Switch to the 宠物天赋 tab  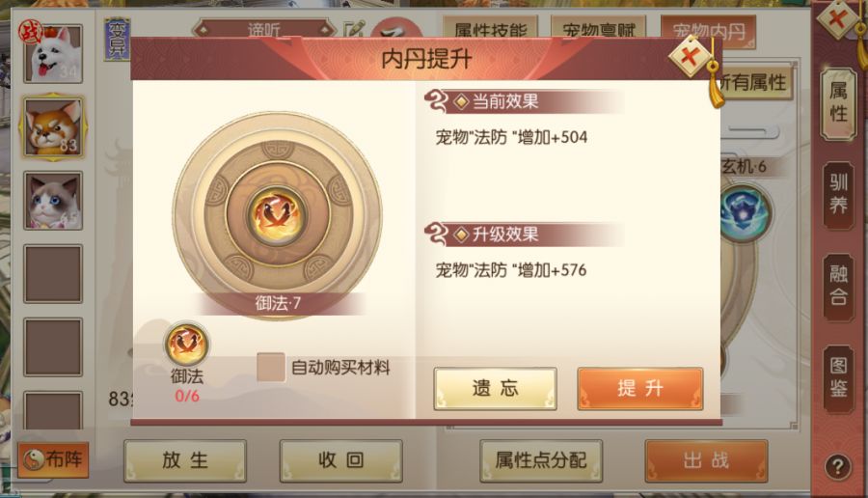pos(598,29)
